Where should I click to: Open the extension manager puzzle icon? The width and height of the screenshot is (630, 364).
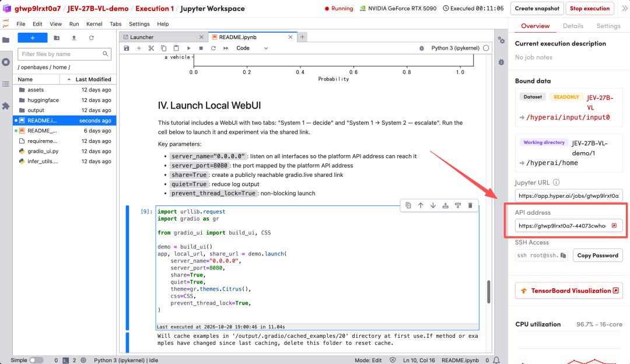6,106
